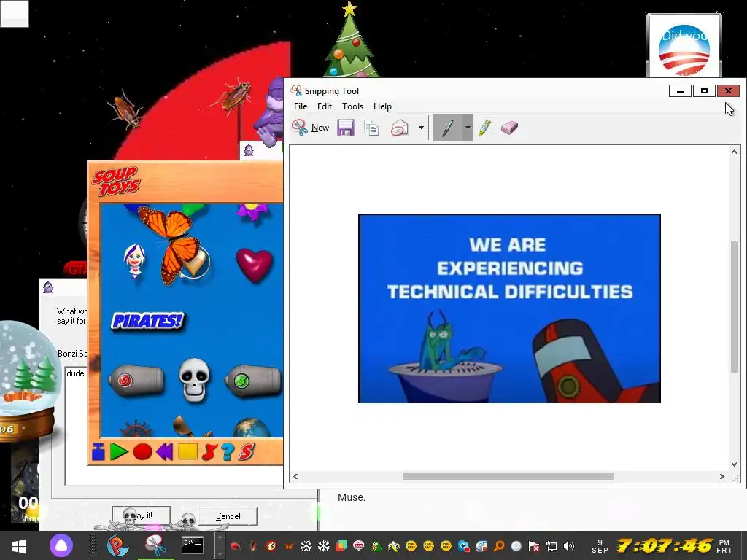The height and width of the screenshot is (560, 747).
Task: Open the flag with red X tray icon
Action: [x=534, y=546]
